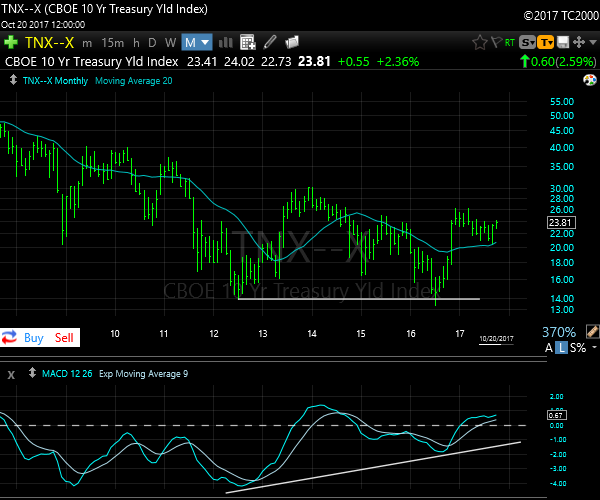Select the 1-minute 'm' timeframe

tap(87, 43)
